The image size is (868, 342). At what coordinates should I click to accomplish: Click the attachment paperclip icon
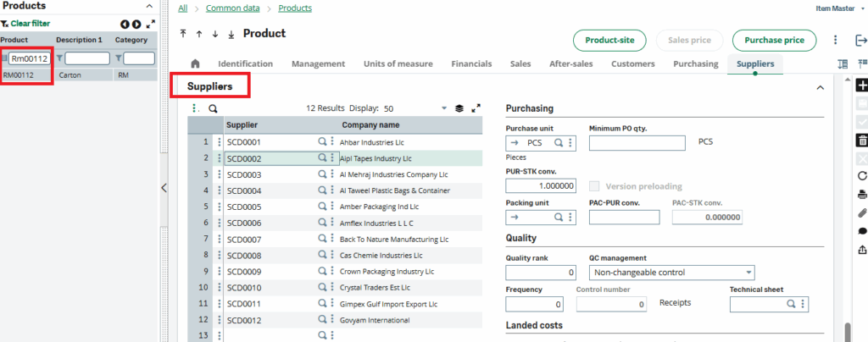862,212
